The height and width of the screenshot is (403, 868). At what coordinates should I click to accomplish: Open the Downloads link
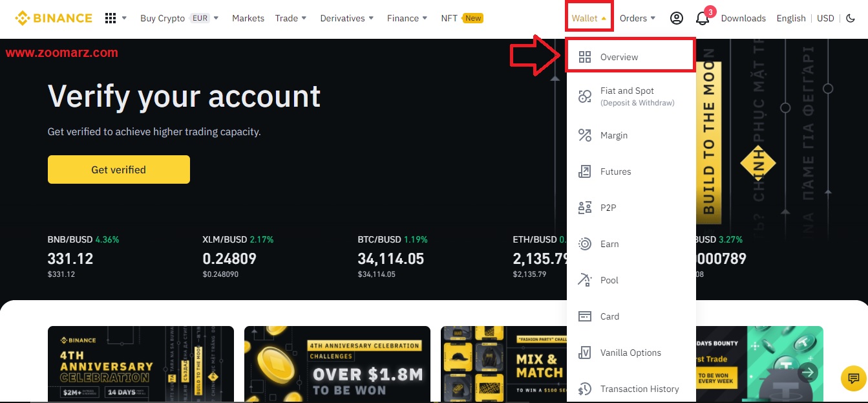(743, 18)
